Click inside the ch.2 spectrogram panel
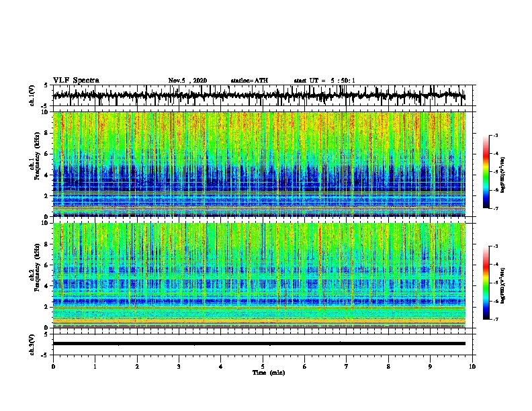532x411 pixels. [x=259, y=275]
